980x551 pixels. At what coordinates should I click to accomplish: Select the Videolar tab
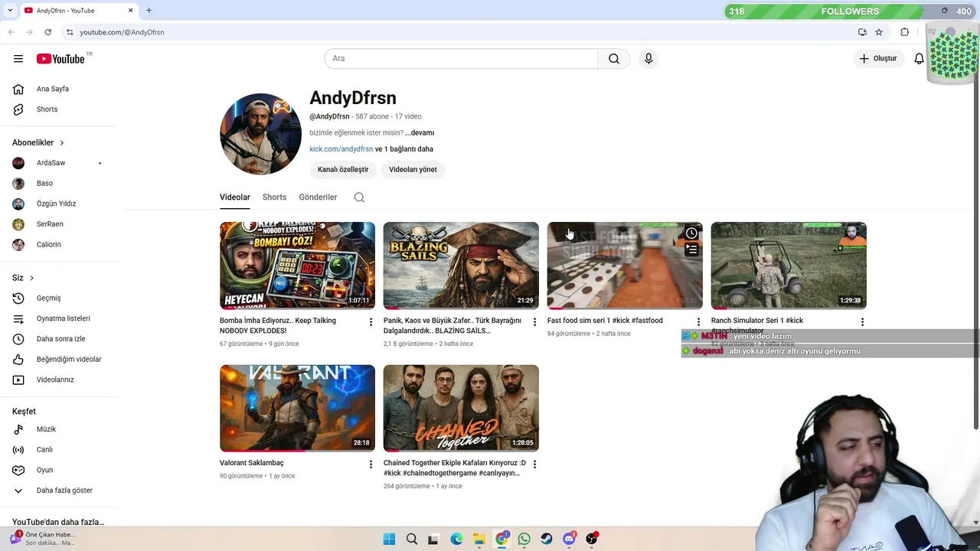coord(235,197)
